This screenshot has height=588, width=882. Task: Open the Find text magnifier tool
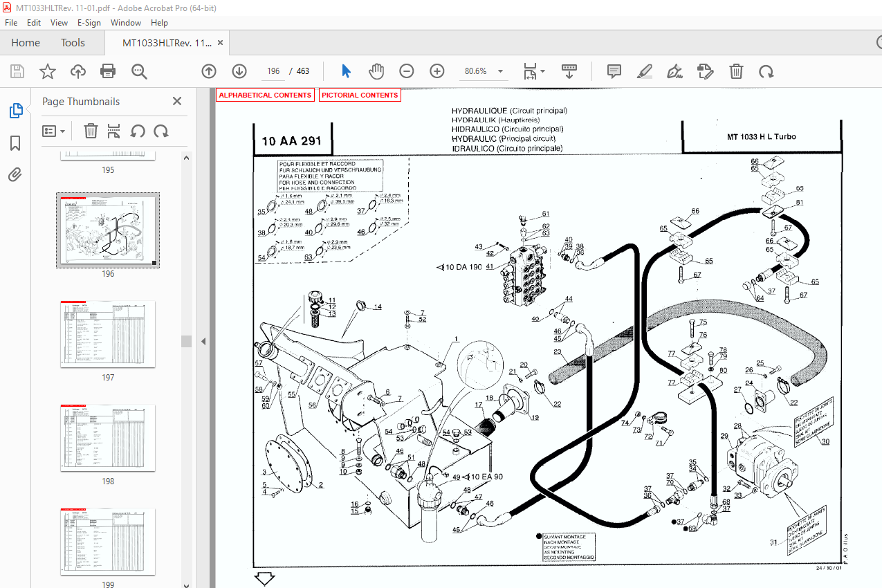[x=139, y=71]
